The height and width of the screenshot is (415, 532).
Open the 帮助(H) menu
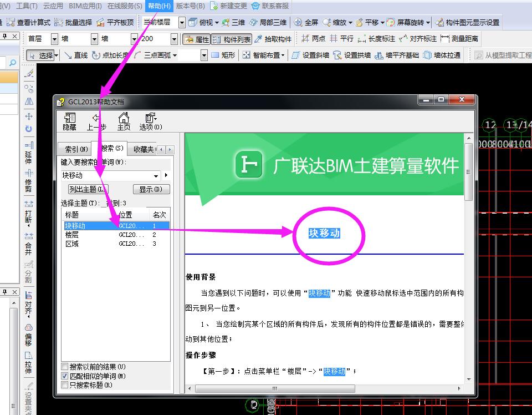coord(159,6)
